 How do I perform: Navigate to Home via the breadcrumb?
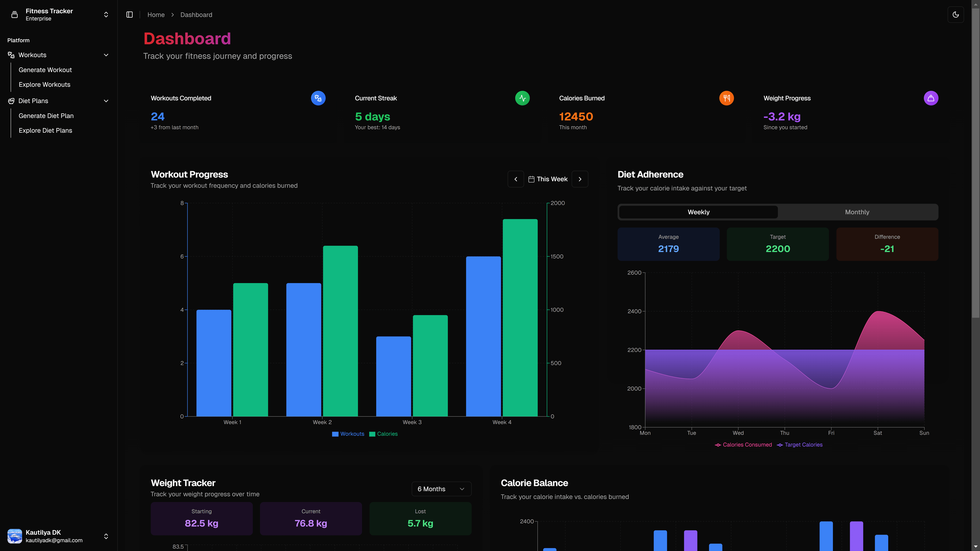(156, 15)
